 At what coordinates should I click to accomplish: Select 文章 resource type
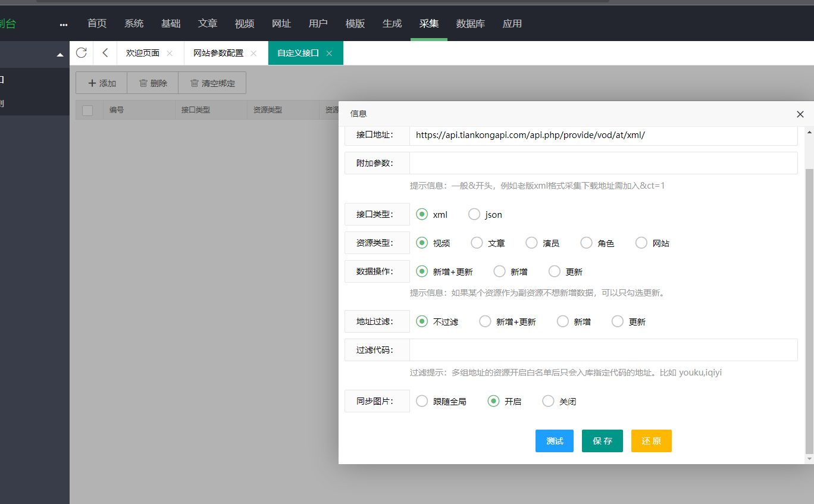click(477, 243)
